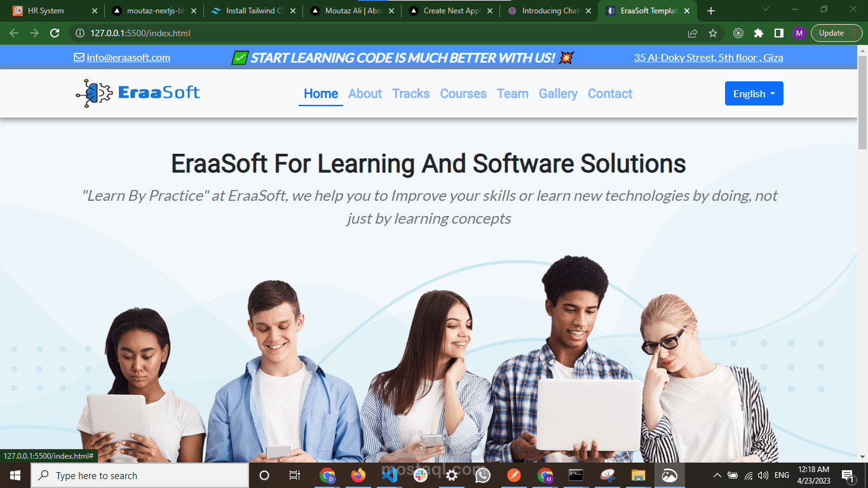Open Settings gear from taskbar
The height and width of the screenshot is (488, 868).
452,475
